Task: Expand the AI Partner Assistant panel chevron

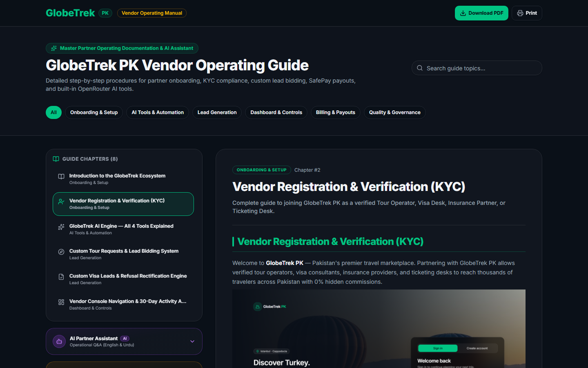Action: pyautogui.click(x=192, y=341)
